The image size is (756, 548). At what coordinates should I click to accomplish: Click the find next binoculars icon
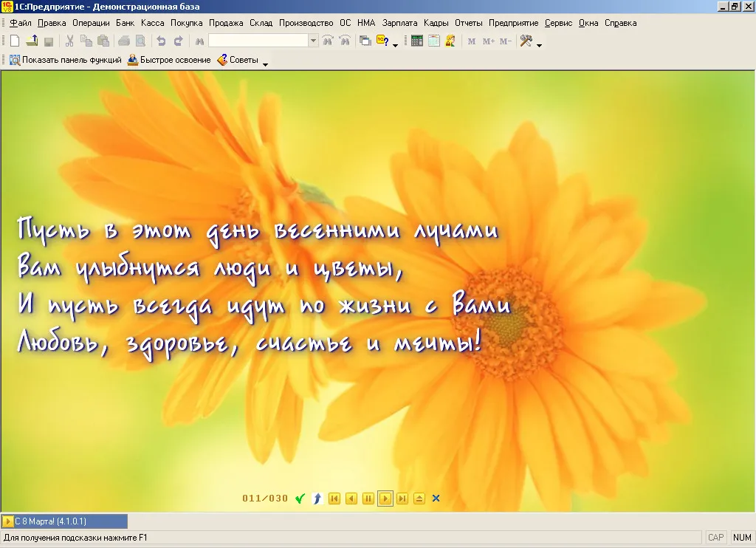point(328,41)
